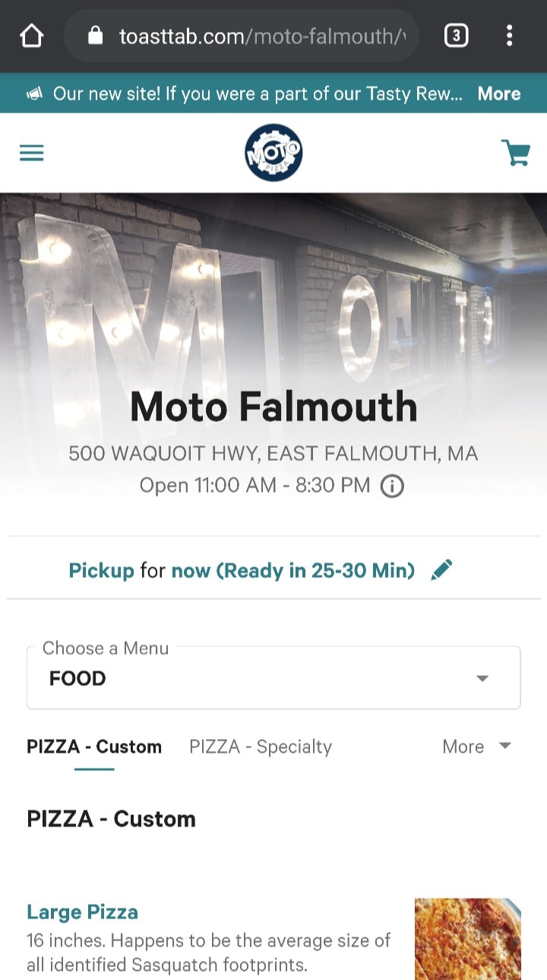Expand the More categories dropdown

(x=476, y=747)
